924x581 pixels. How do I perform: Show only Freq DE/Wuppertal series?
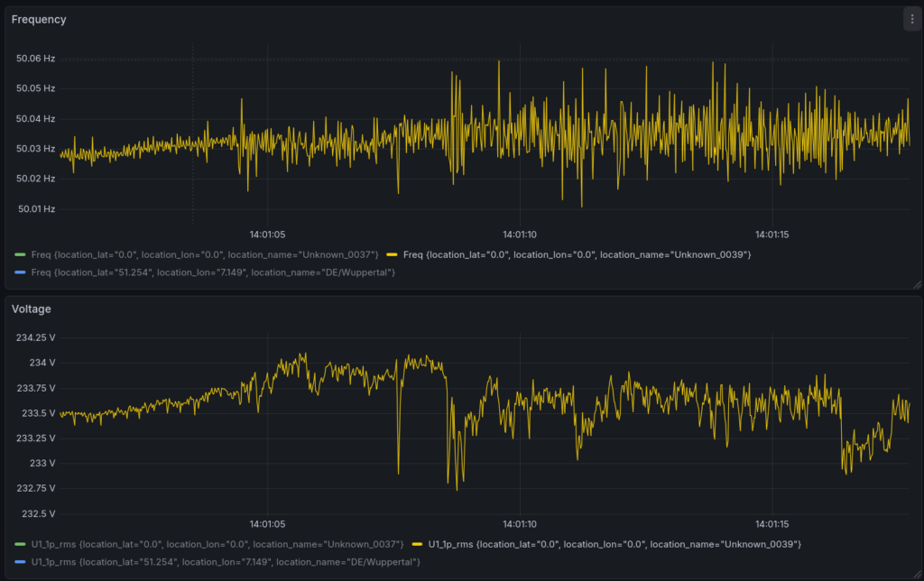point(213,272)
